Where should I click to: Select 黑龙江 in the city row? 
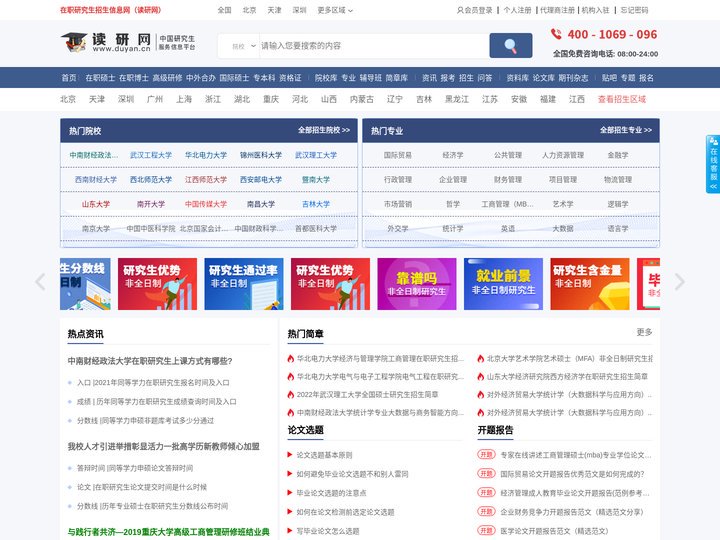coord(457,99)
